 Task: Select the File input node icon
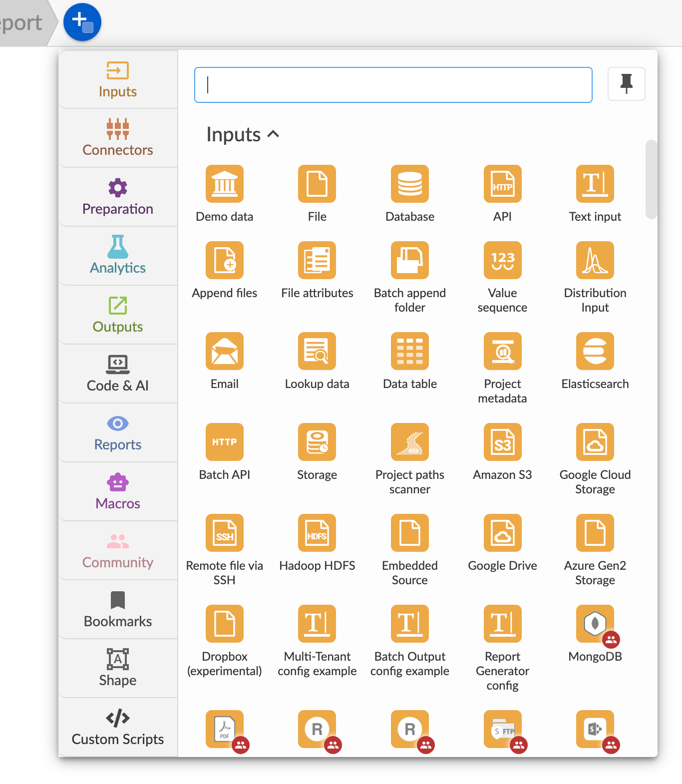(x=317, y=184)
